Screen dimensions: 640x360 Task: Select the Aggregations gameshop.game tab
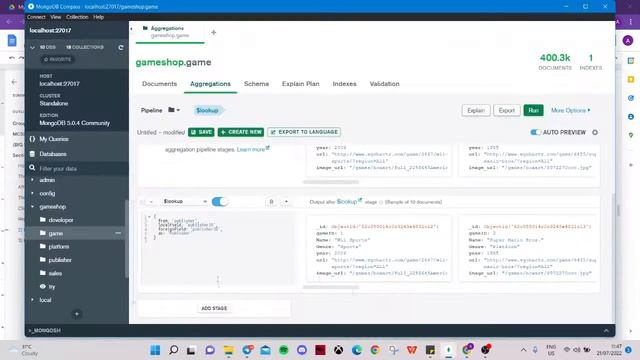pyautogui.click(x=170, y=32)
